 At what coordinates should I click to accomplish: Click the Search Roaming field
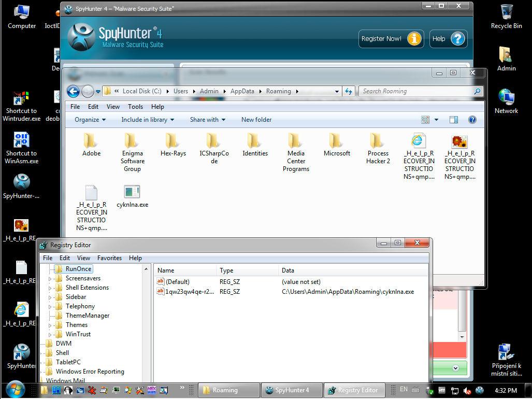click(x=421, y=91)
